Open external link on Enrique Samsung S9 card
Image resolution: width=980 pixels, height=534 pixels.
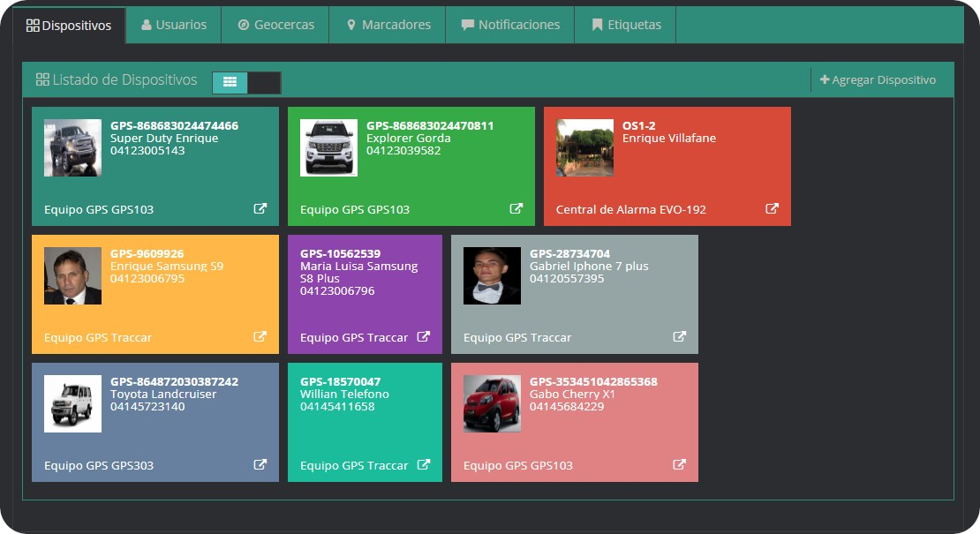click(260, 337)
